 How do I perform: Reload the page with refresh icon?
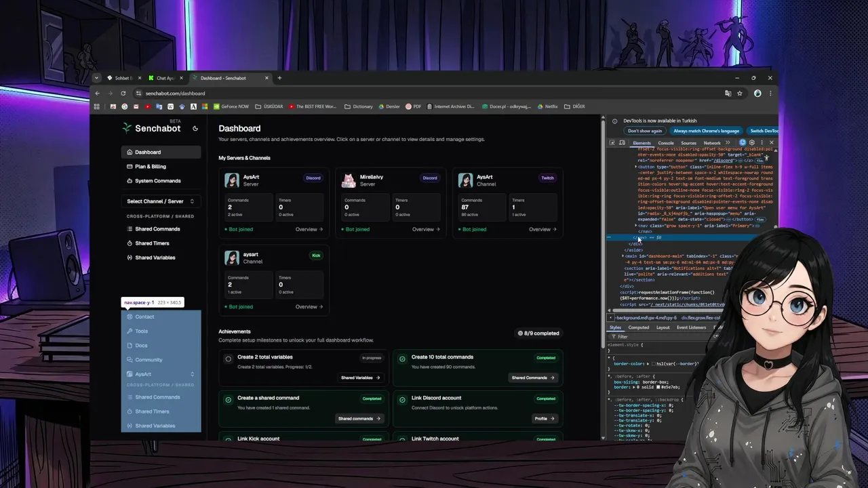[x=123, y=93]
